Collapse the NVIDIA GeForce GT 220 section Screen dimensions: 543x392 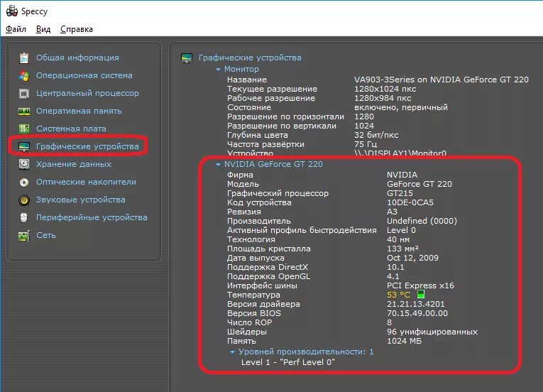point(218,164)
